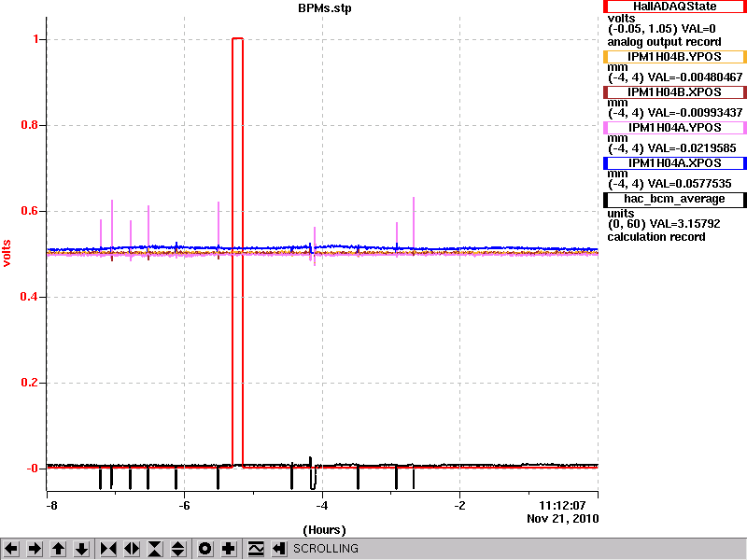The height and width of the screenshot is (560, 747).
Task: Click the Nov 21, 2010 date label
Action: click(x=563, y=519)
